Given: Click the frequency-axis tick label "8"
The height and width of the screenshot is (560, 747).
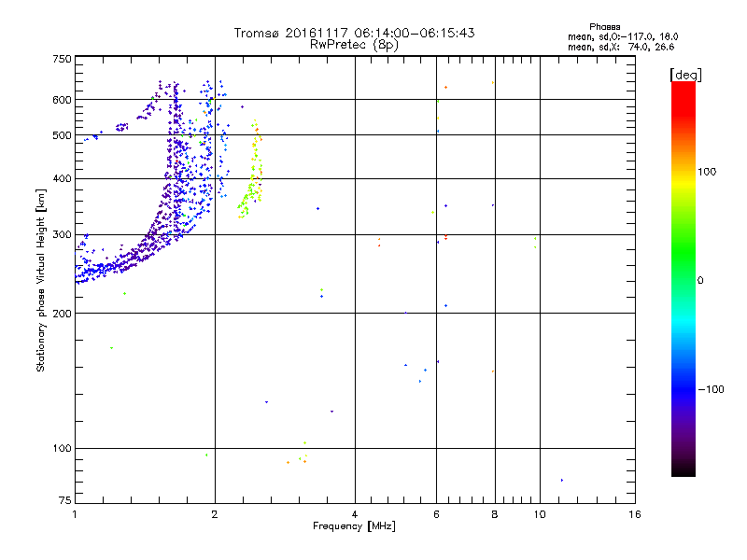Looking at the screenshot, I should tap(495, 514).
